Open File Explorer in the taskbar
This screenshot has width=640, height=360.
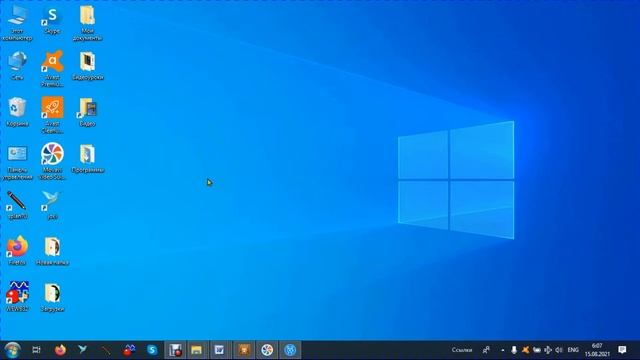[x=197, y=350]
